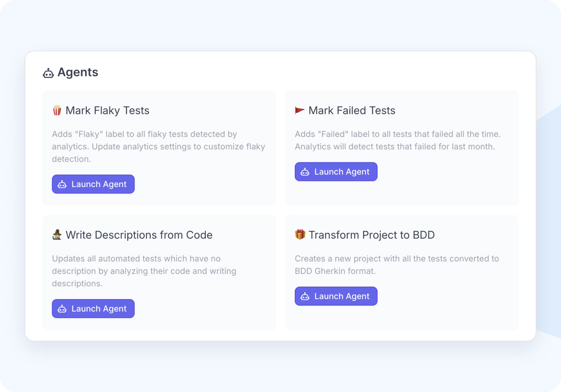Click the robot icon inside the Write Descriptions launch button
The image size is (561, 392).
click(x=62, y=309)
